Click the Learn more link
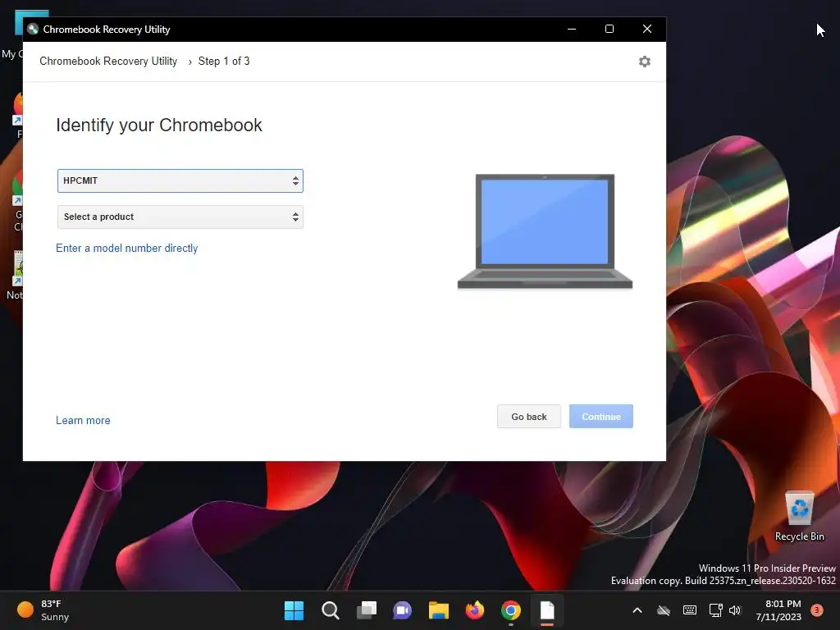This screenshot has width=840, height=630. [83, 421]
